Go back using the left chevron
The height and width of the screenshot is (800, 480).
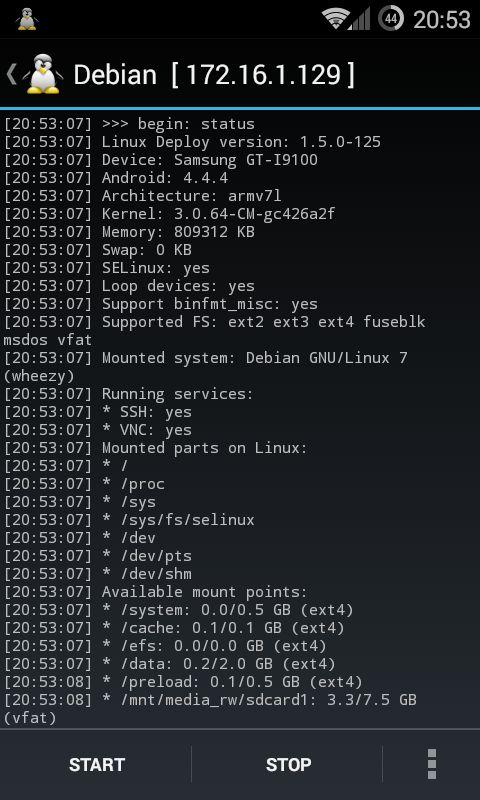pyautogui.click(x=11, y=74)
